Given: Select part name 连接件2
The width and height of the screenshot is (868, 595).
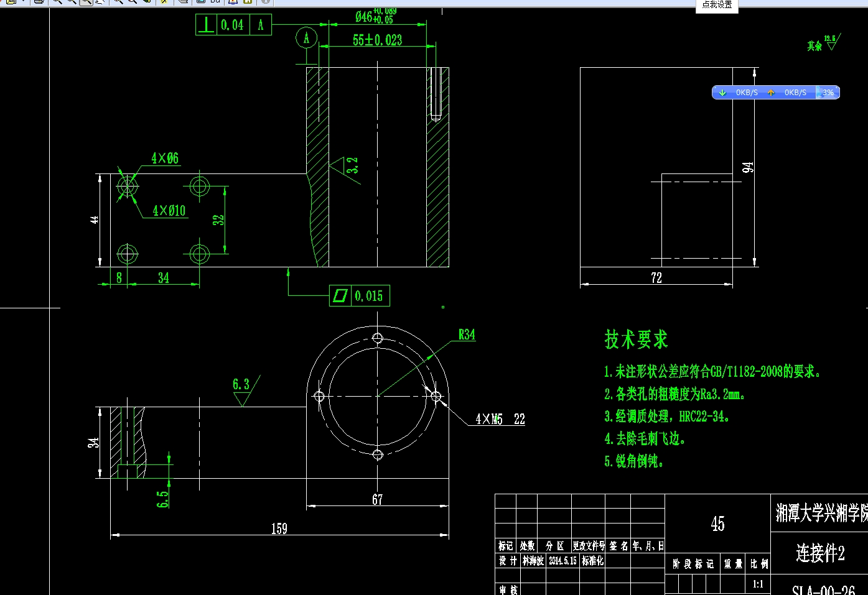Looking at the screenshot, I should (820, 553).
